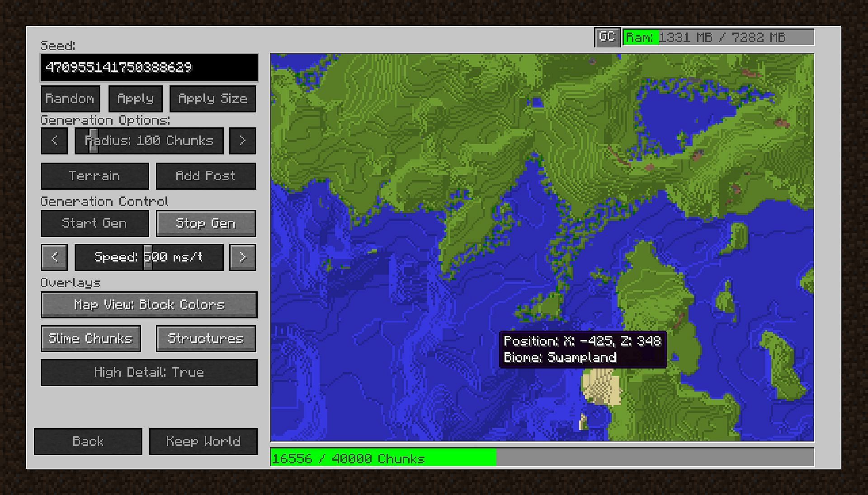Click Back navigation menu button
The width and height of the screenshot is (868, 495).
88,441
